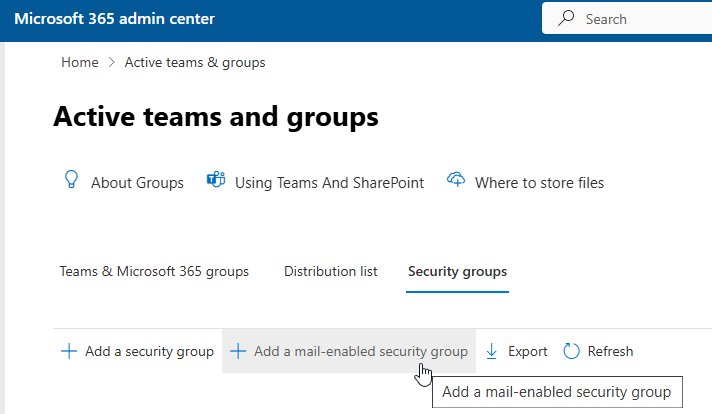Open the Where to store files link

[539, 183]
